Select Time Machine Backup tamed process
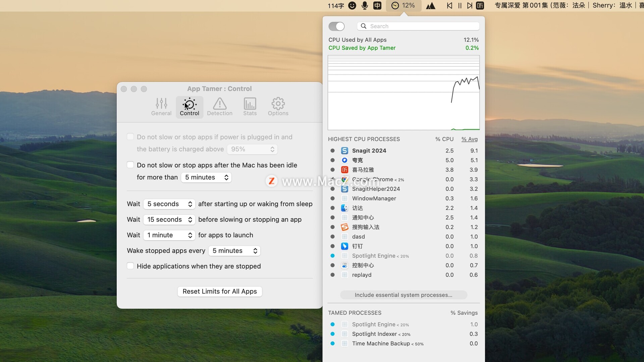 pos(404,344)
